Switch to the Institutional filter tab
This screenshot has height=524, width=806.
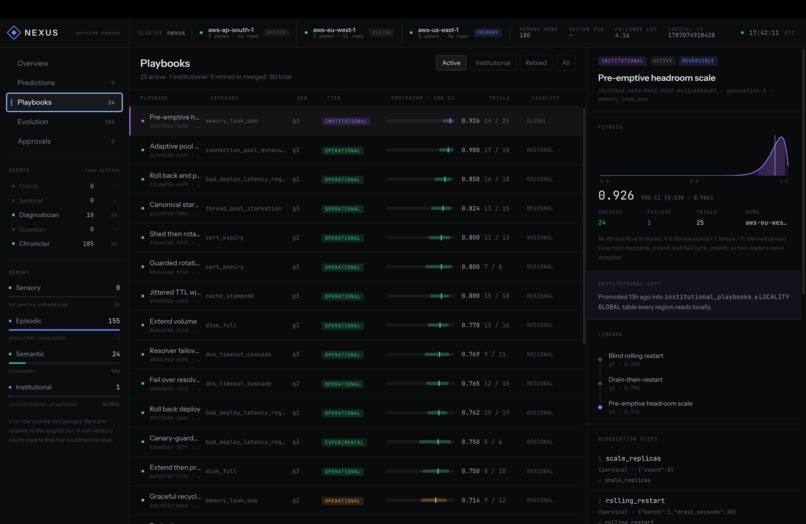(x=492, y=63)
